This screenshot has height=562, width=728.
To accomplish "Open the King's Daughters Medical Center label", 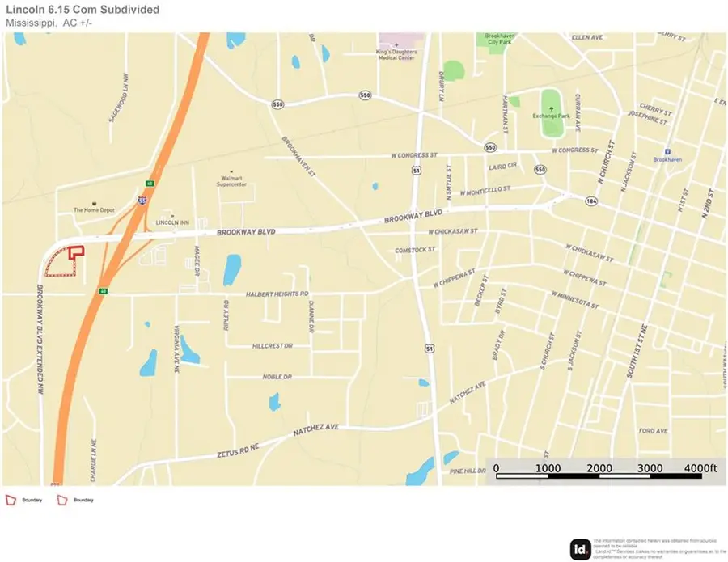I will click(396, 53).
